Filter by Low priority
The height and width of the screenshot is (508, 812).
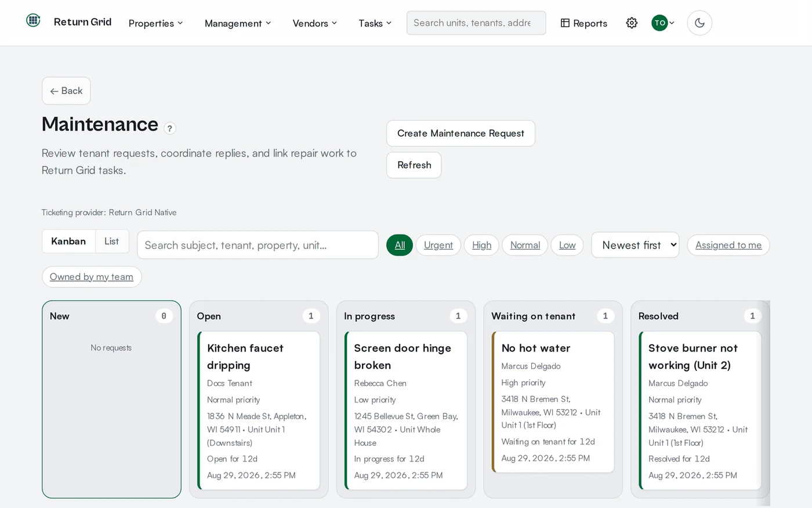567,245
